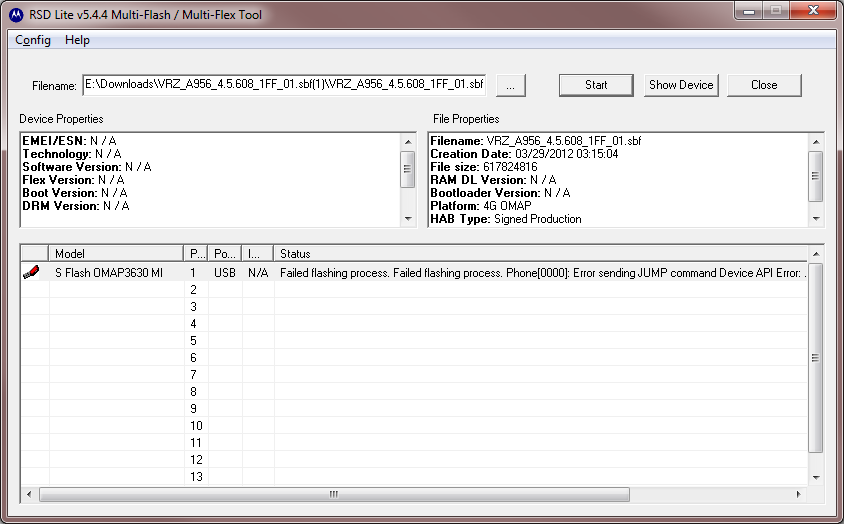Click the browse (...) button for filename
Screen dimensions: 844x524
(510, 86)
